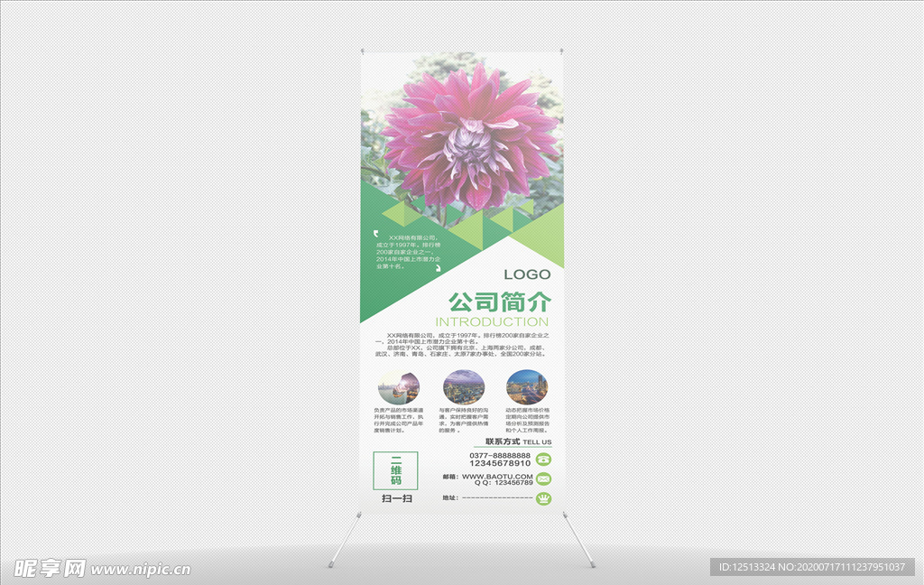The width and height of the screenshot is (924, 585).
Task: Click the LOGO text on the banner
Action: pos(527,274)
